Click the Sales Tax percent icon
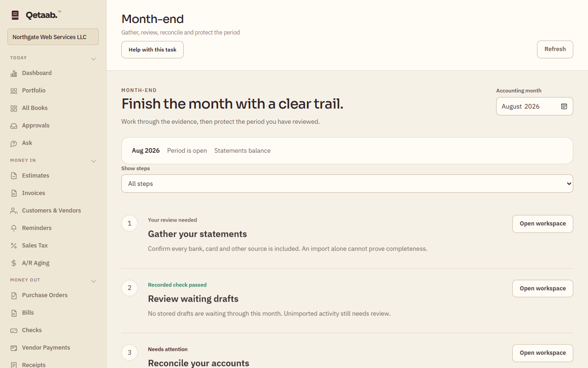 (x=14, y=246)
